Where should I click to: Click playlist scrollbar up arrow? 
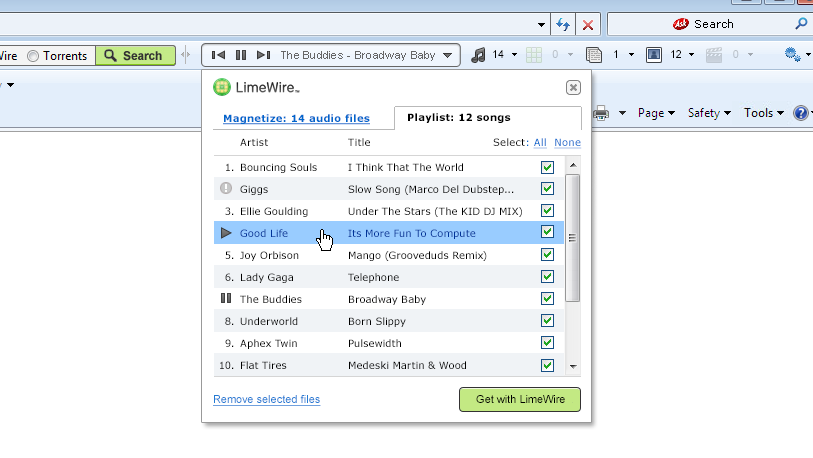point(573,165)
